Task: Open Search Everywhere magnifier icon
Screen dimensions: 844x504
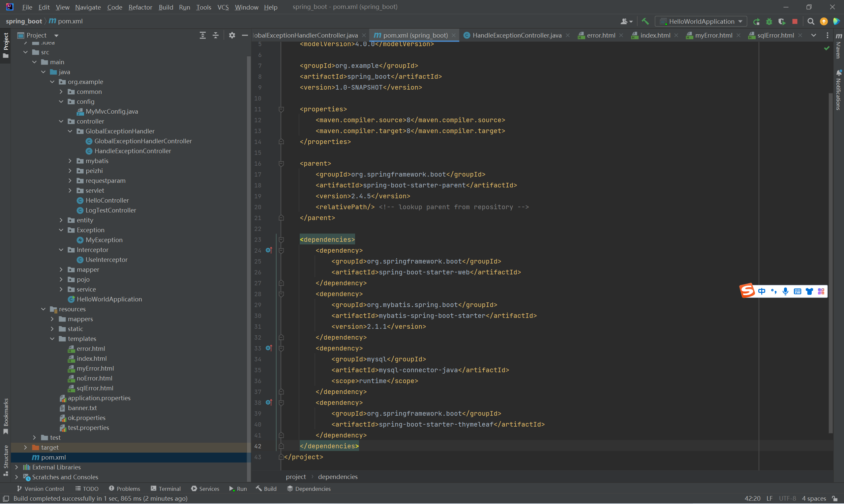Action: point(811,22)
